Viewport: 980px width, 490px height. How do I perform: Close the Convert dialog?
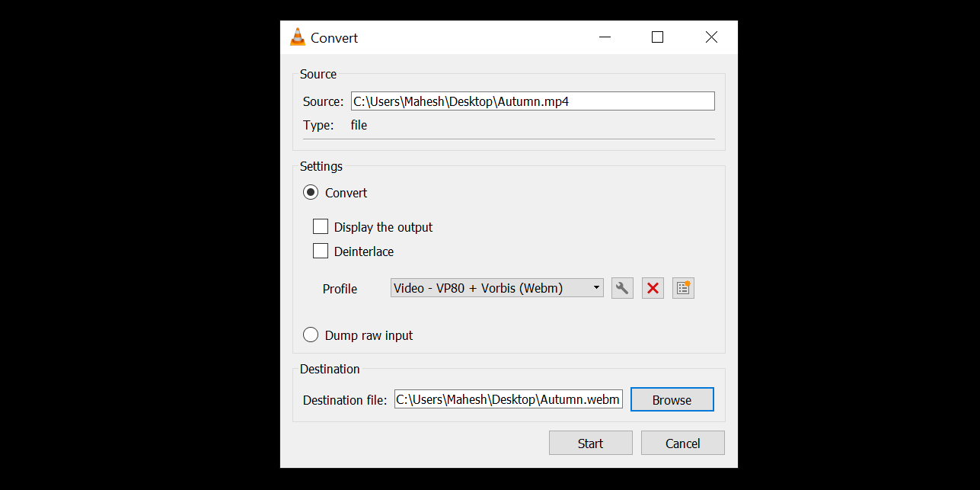coord(710,37)
